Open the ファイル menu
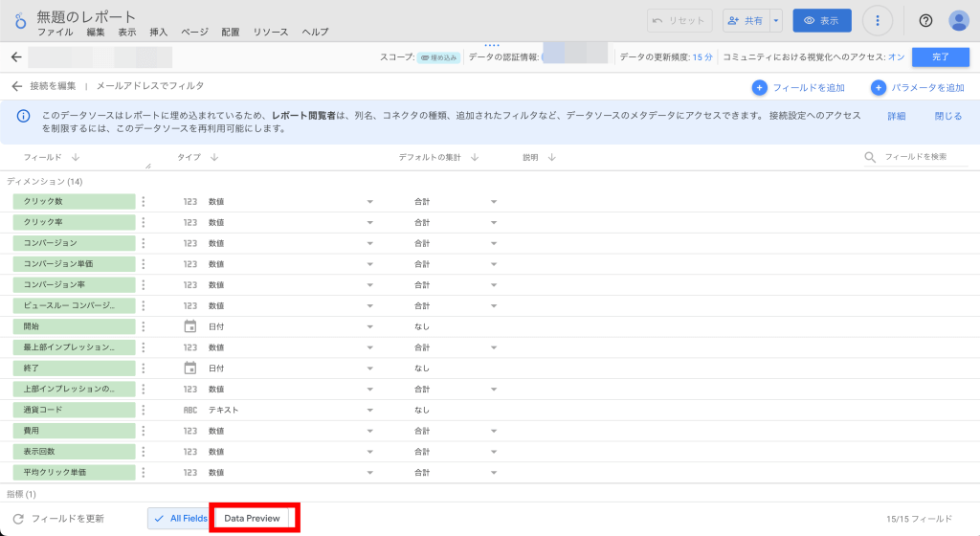This screenshot has width=980, height=536. [x=55, y=32]
